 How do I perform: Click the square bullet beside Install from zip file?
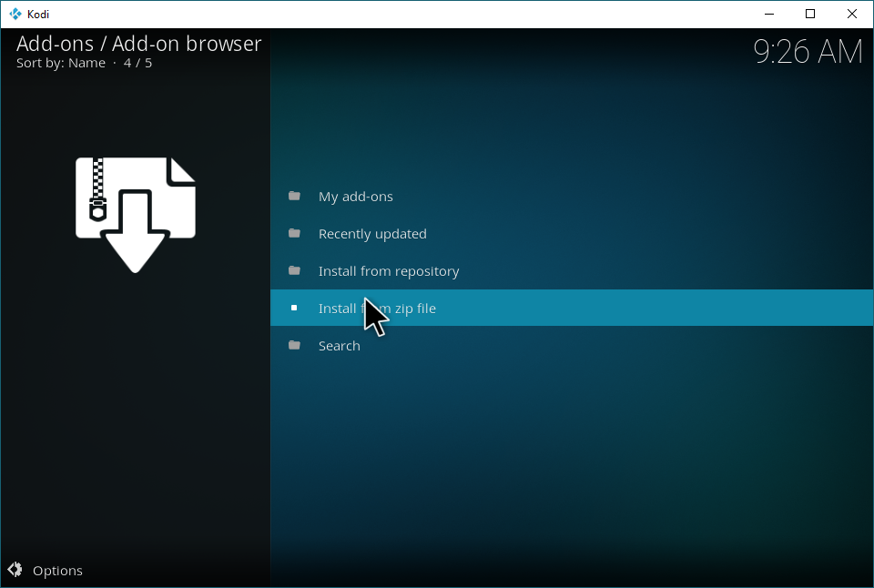[x=293, y=308]
